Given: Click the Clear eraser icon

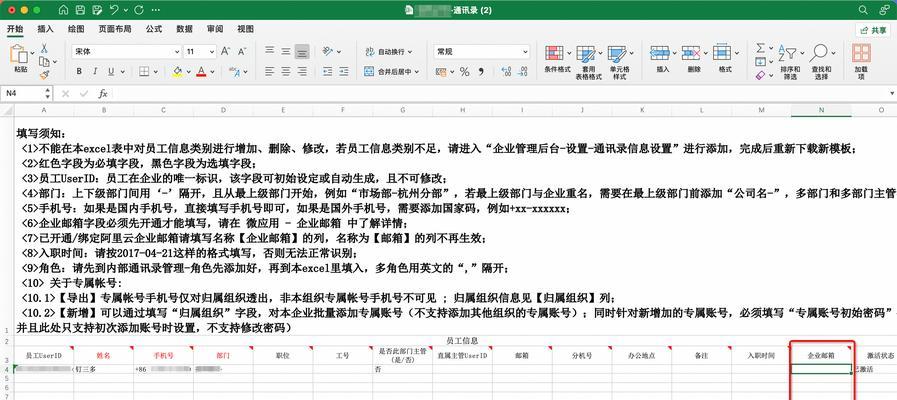Looking at the screenshot, I should (x=760, y=75).
